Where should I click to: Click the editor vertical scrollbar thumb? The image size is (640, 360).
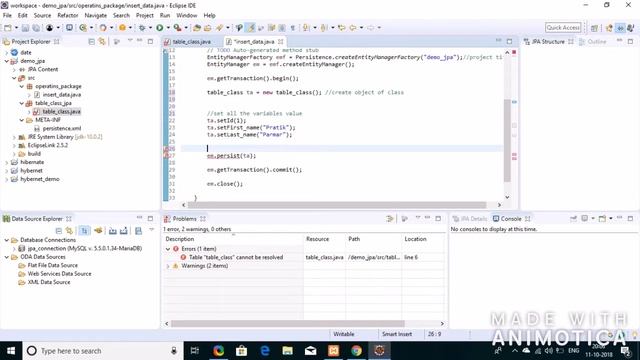pos(507,140)
